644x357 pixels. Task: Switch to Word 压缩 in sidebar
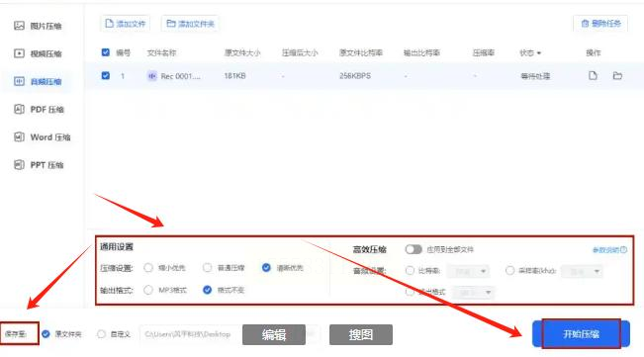(43, 137)
